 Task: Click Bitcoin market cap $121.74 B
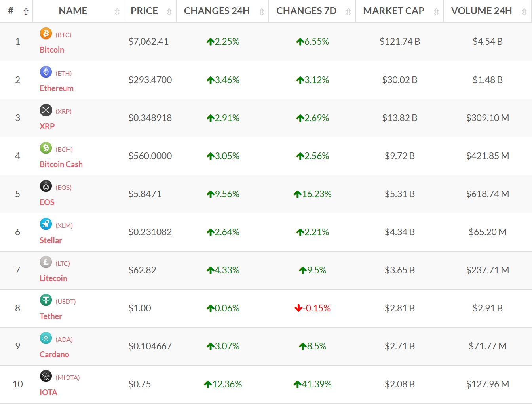[x=400, y=42]
